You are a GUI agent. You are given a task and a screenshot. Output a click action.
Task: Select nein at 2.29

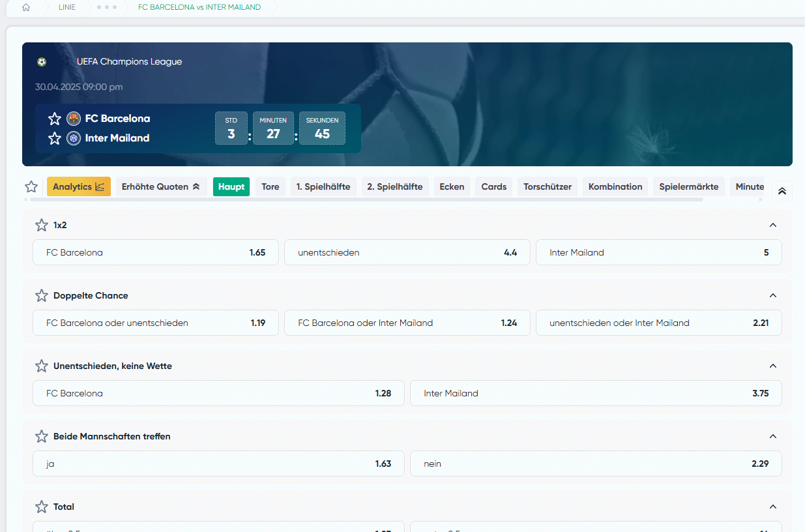pyautogui.click(x=596, y=464)
